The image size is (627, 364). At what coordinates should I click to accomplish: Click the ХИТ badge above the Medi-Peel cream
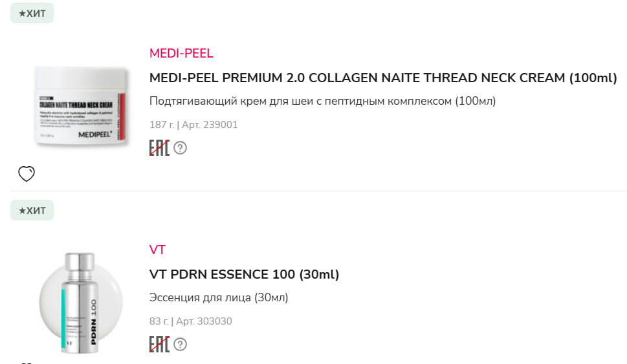(32, 13)
